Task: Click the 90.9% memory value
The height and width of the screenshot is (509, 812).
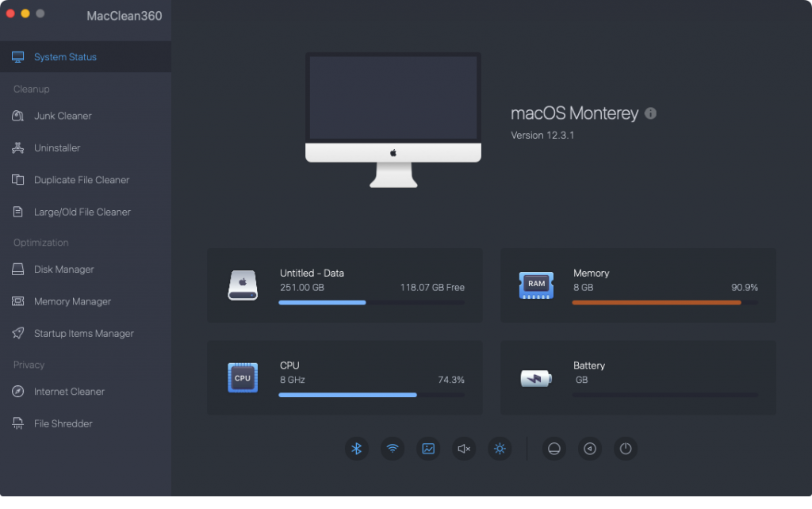Action: coord(745,287)
